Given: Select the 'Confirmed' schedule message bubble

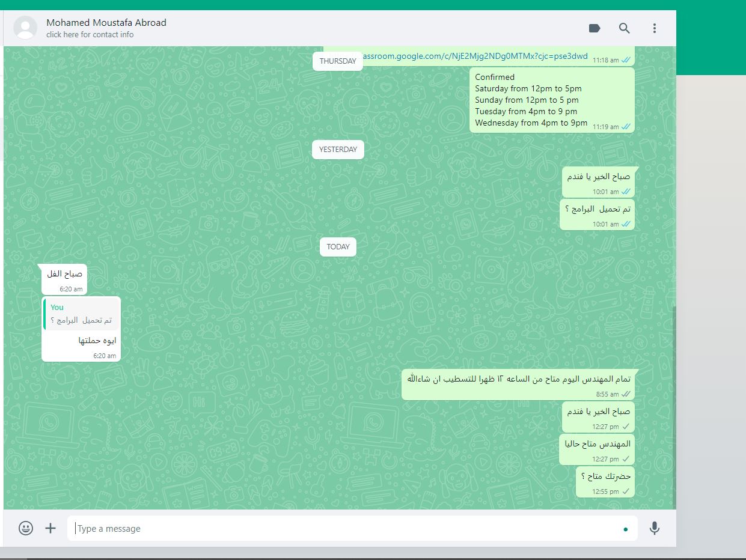Looking at the screenshot, I should 552,100.
